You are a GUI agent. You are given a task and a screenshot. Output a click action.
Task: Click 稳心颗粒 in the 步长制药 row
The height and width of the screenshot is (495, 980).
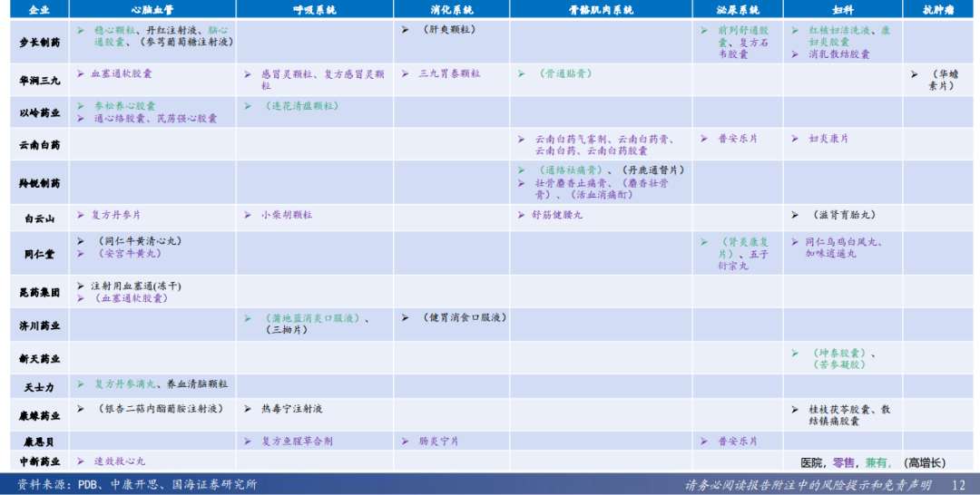(114, 30)
